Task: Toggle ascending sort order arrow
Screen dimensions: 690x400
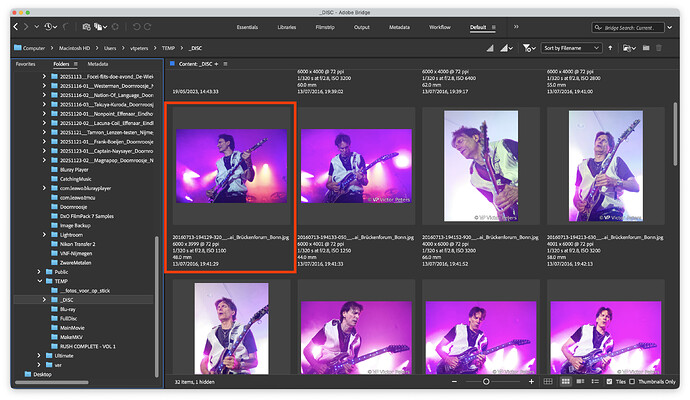Action: (x=610, y=47)
